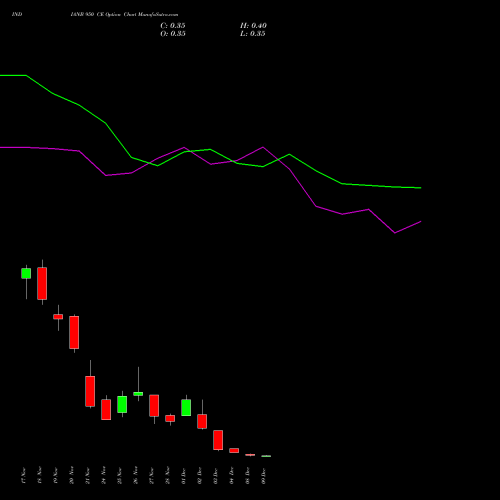Select the '02 Dec' date axis label
Image resolution: width=500 pixels, height=500 pixels.
[x=199, y=476]
